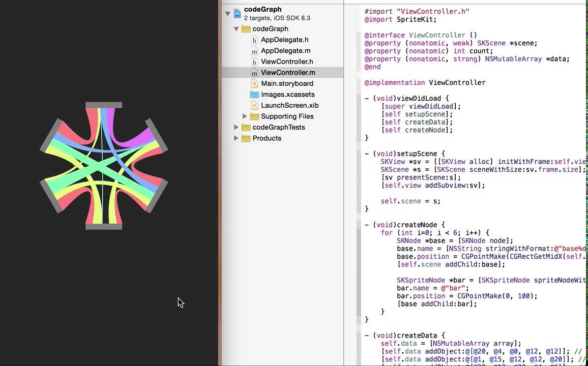Click the ViewController.h header file icon
Viewport: 588px width, 366px height.
254,62
